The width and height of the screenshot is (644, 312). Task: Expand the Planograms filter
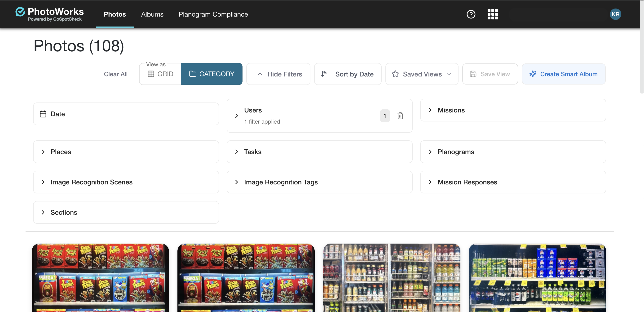(513, 152)
